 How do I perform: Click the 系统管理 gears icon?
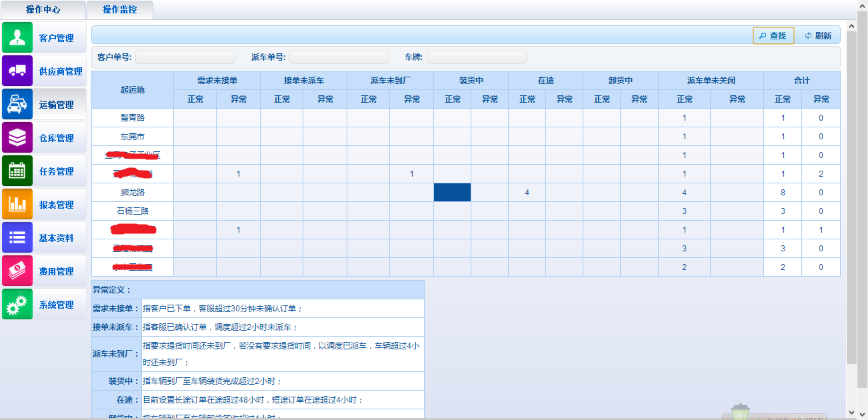coord(17,304)
